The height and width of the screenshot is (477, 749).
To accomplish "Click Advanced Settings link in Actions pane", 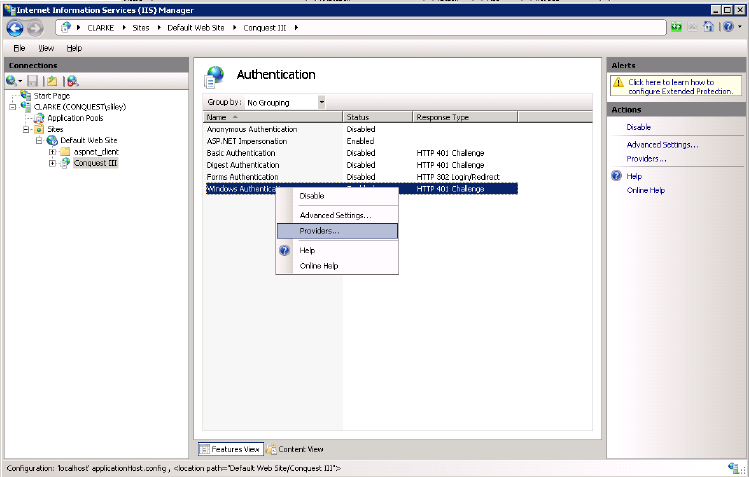I will point(662,145).
